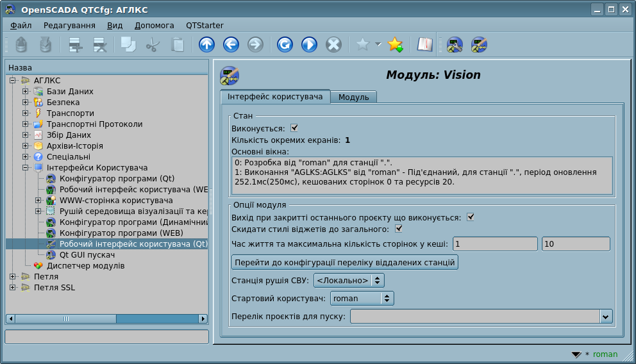
Task: Click the up-arrow navigation icon in toolbar
Action: pos(206,44)
